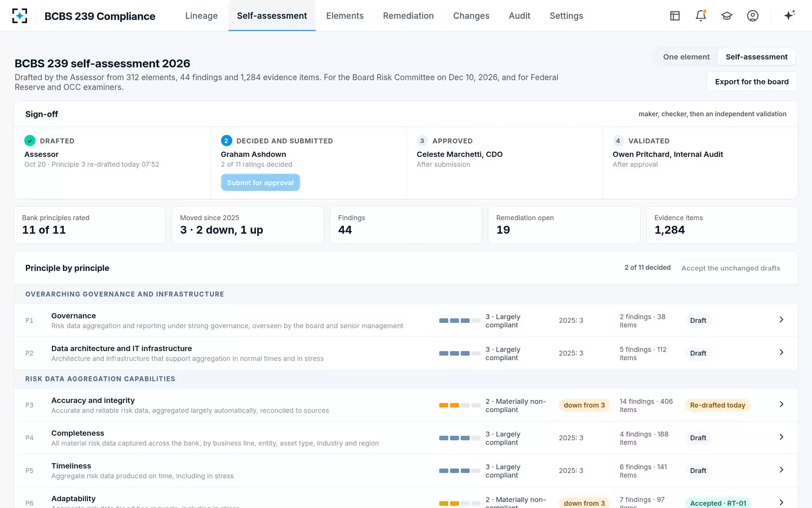The width and height of the screenshot is (812, 508).
Task: Click the Evidence items 1,284 card
Action: (x=722, y=225)
